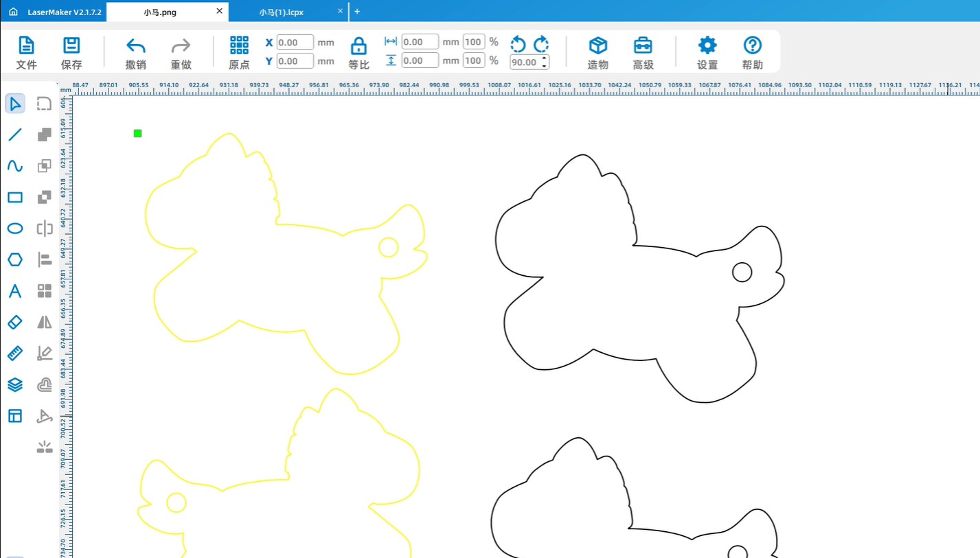Click rotate counterclockwise arrow
Viewport: 980px width, 558px height.
pyautogui.click(x=518, y=45)
